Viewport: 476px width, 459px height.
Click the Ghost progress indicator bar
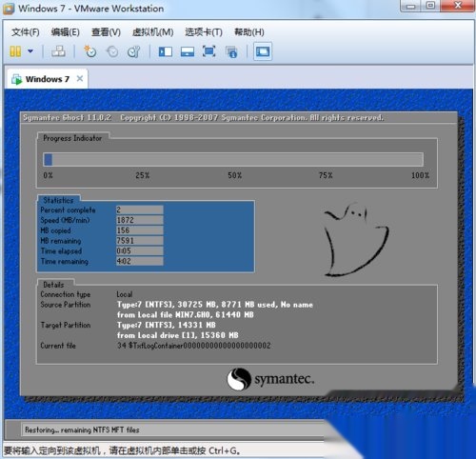pyautogui.click(x=233, y=159)
